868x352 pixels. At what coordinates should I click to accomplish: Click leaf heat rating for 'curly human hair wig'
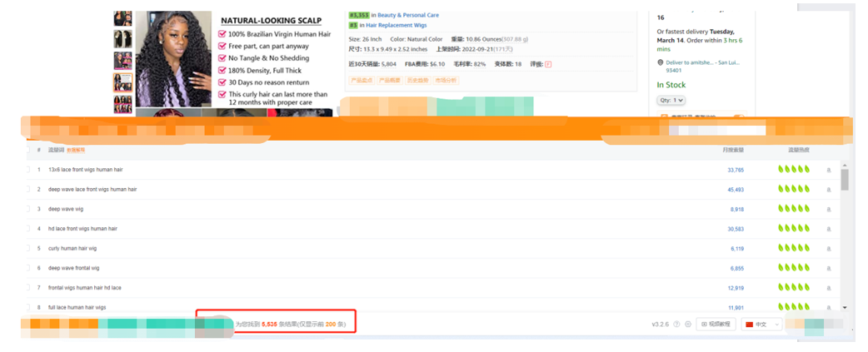794,248
